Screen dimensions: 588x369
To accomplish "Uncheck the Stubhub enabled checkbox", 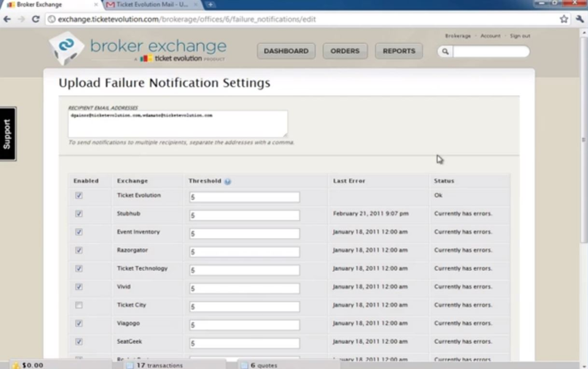I will pos(78,213).
